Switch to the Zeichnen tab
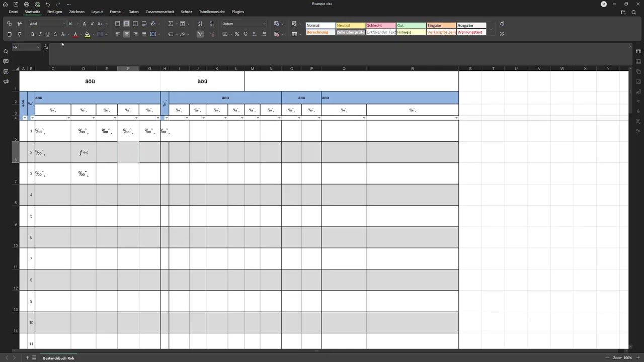The width and height of the screenshot is (644, 362). click(x=76, y=12)
